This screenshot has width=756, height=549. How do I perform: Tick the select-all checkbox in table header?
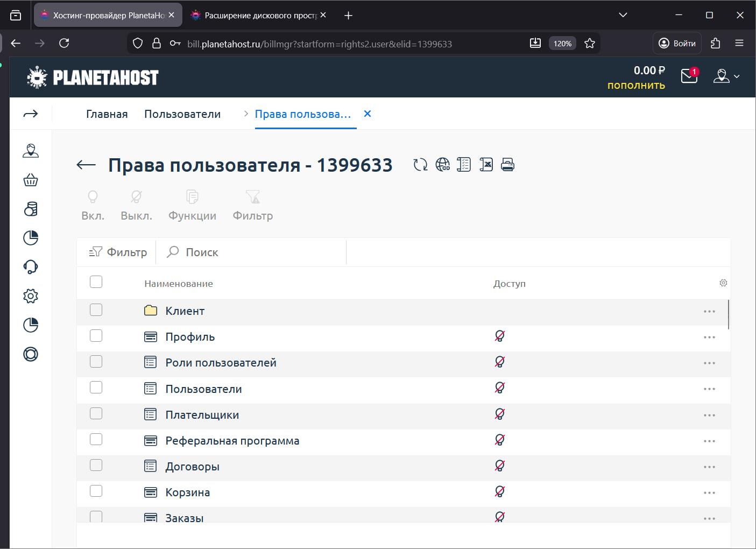click(96, 281)
